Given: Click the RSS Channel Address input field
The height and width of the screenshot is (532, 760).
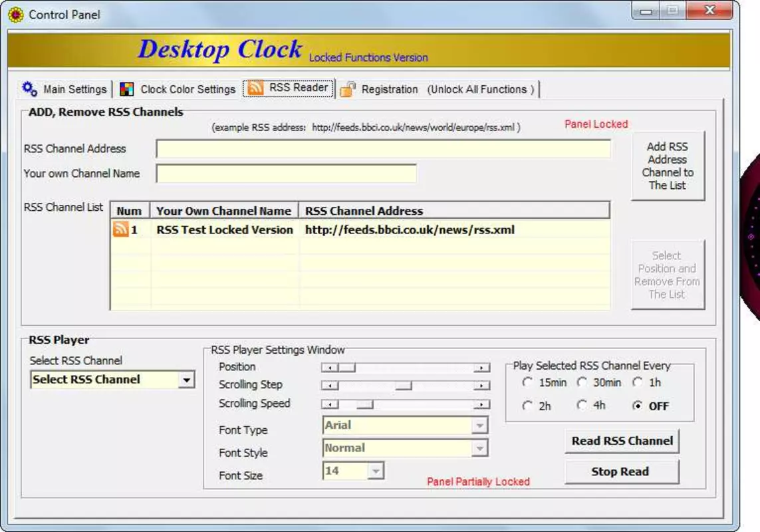Looking at the screenshot, I should coord(384,149).
